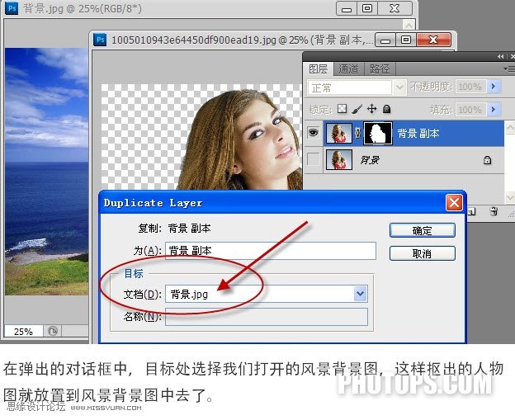Viewport: 515px width, 420px height.
Task: Select the 背景 副本 layer mask thumbnail
Action: (x=378, y=133)
